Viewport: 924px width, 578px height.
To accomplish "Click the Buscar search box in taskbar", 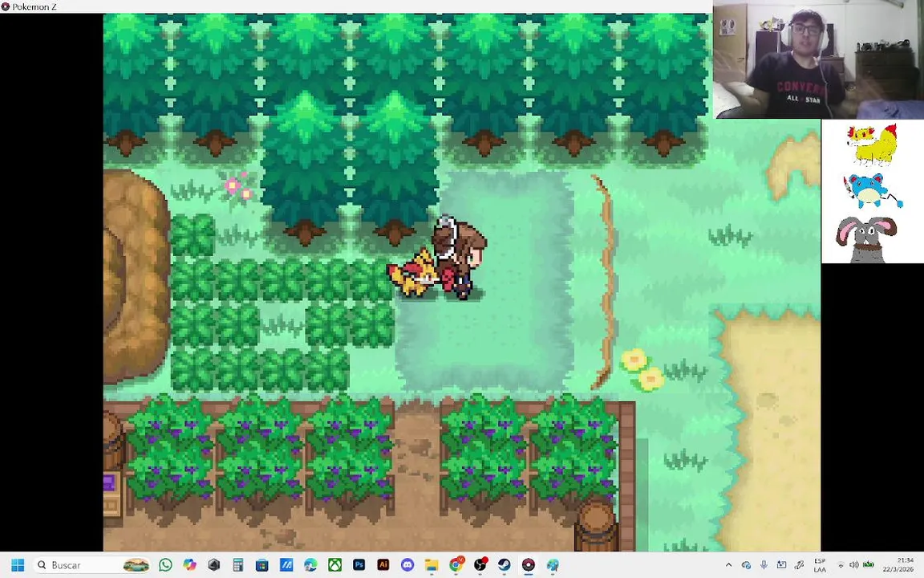I will 92,565.
